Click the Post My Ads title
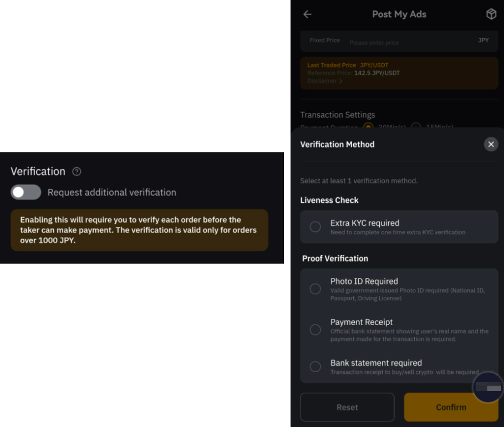504x427 pixels. 399,14
